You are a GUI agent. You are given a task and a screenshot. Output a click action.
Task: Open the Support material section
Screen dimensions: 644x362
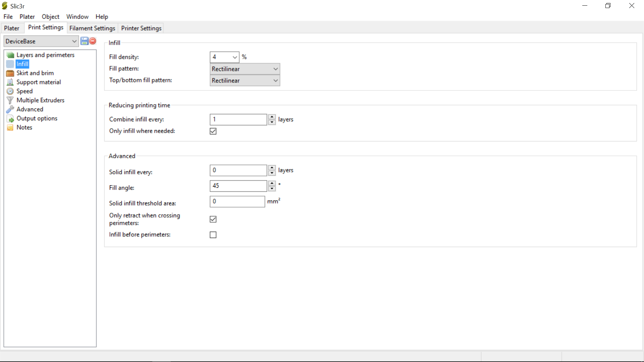[x=39, y=82]
